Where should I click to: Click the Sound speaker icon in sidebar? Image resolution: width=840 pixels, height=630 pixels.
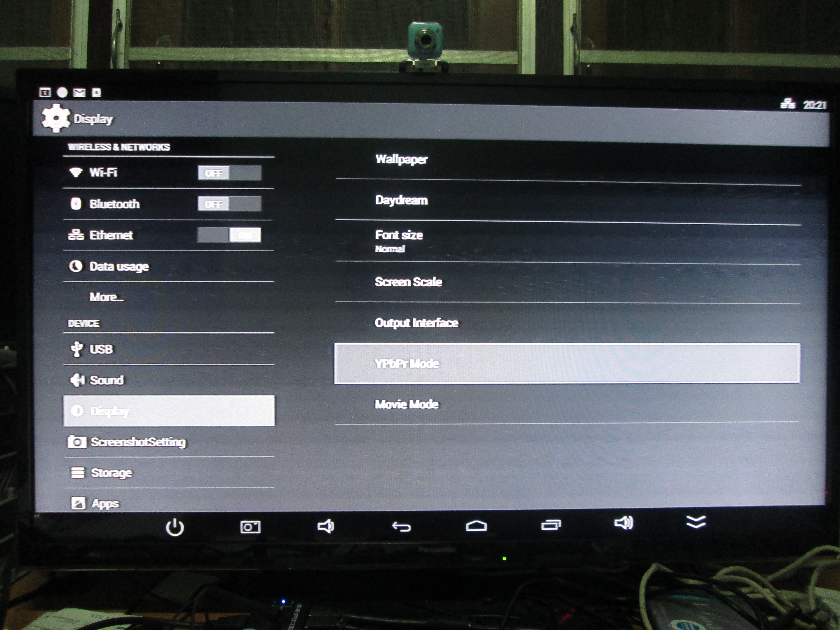pyautogui.click(x=77, y=380)
